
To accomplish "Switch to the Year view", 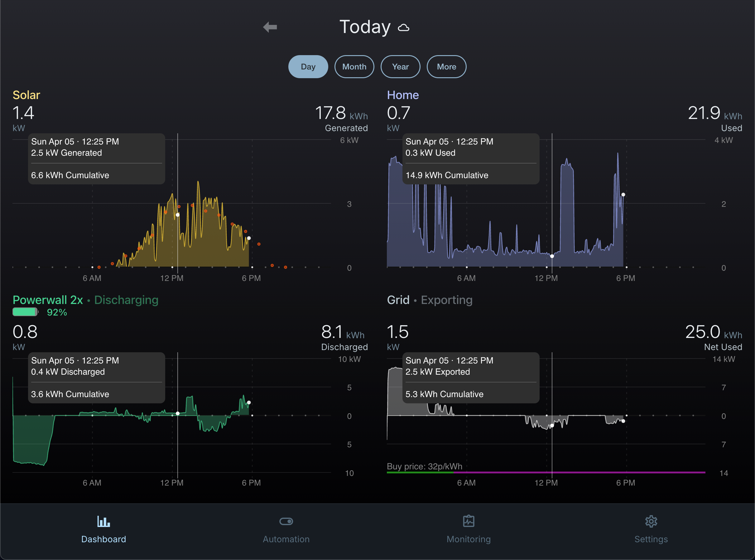I will [400, 67].
